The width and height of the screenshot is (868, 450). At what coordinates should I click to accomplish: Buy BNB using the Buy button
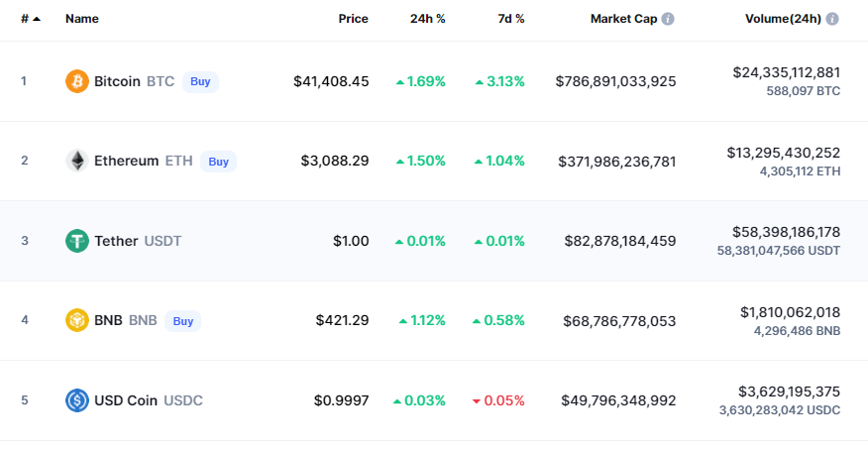tap(182, 321)
